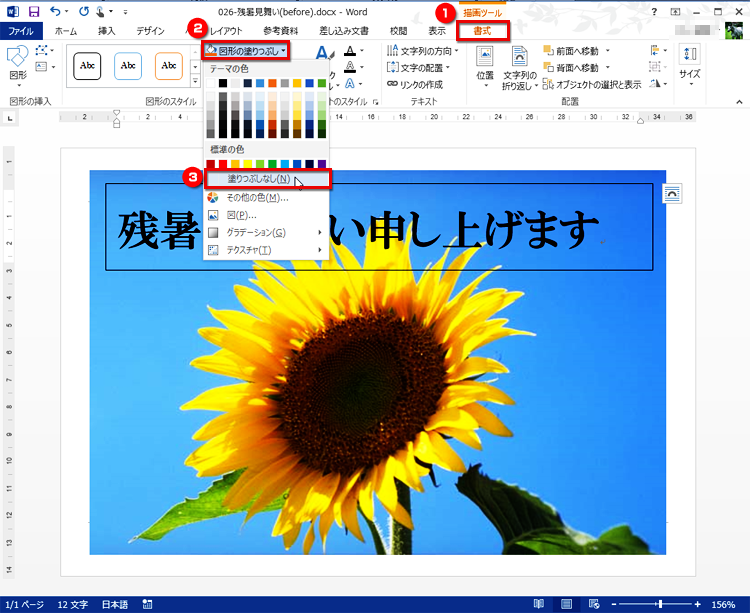Switch to the 差し込み文書 tab
The width and height of the screenshot is (750, 613).
(x=344, y=31)
